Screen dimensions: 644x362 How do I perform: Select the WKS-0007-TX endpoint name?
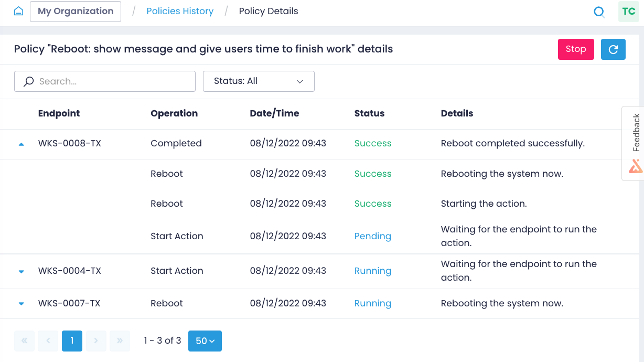point(70,303)
